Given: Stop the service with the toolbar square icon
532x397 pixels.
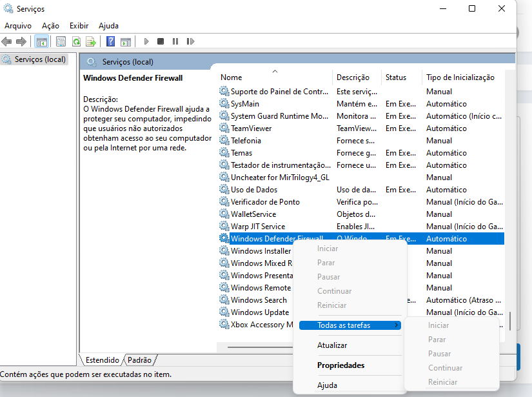Looking at the screenshot, I should coord(161,41).
